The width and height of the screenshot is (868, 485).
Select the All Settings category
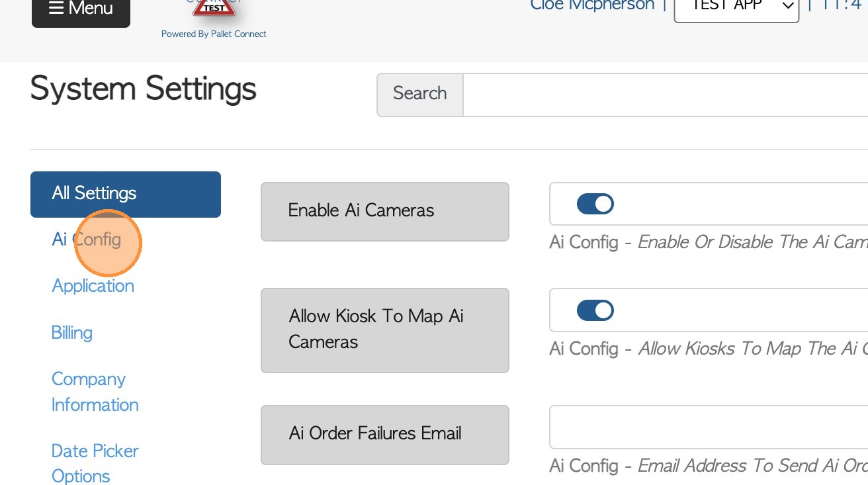pyautogui.click(x=126, y=194)
